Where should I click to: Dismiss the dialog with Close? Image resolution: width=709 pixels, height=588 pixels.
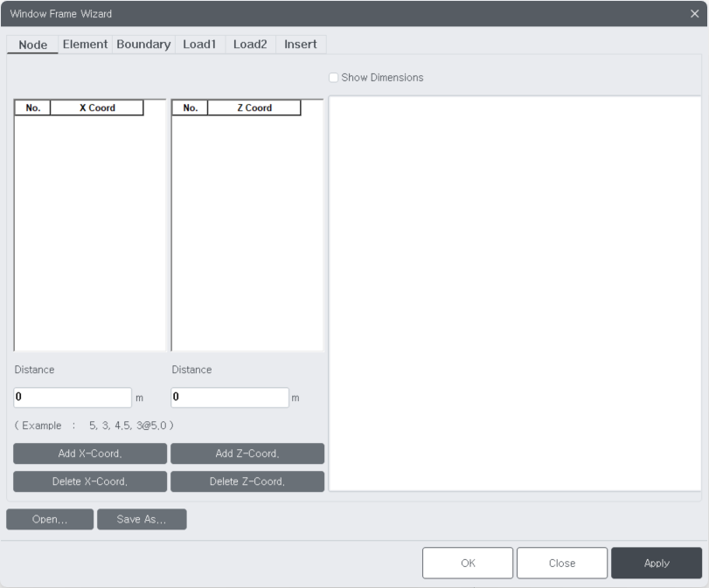click(x=562, y=563)
